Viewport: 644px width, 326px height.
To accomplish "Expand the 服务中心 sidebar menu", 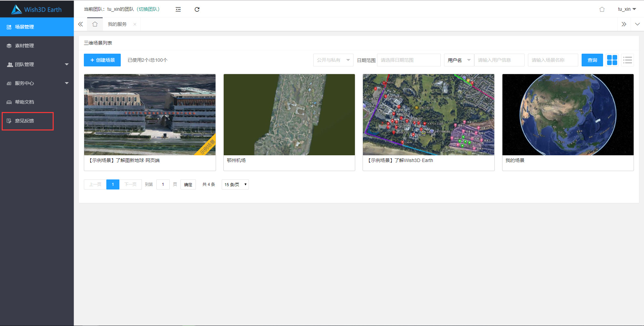I will pos(37,83).
